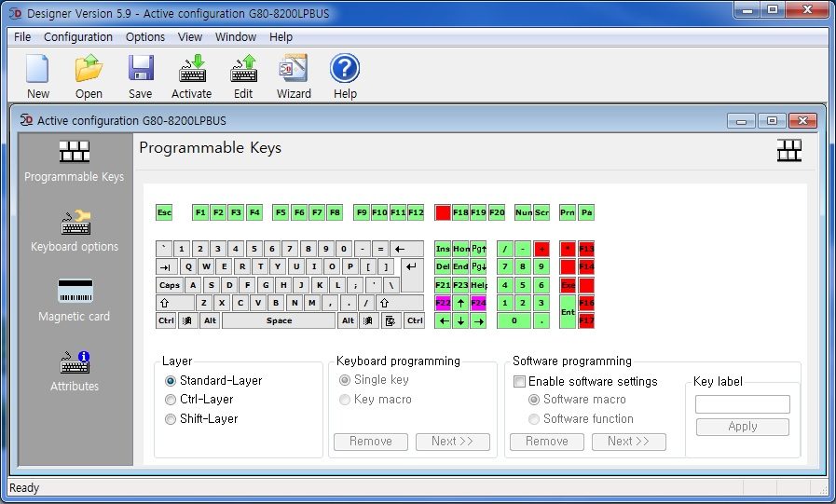
Task: Select the F1 key on the layout
Action: click(200, 212)
